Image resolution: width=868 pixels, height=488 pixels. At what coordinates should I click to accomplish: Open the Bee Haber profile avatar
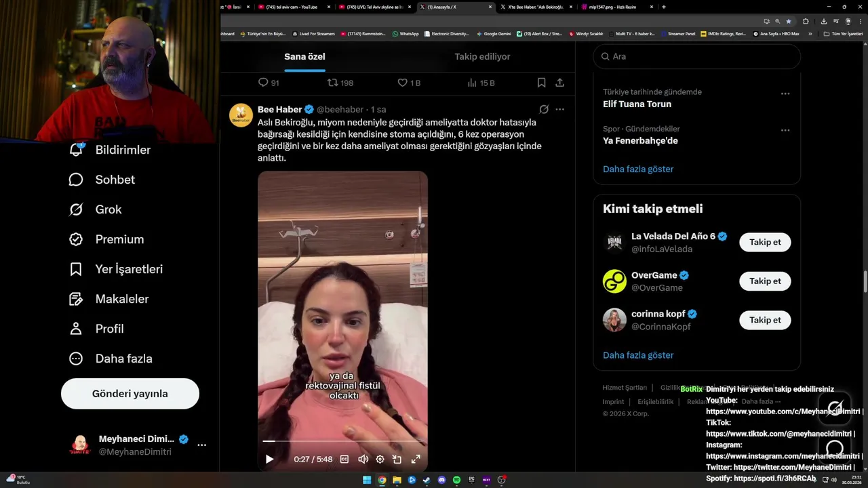(241, 115)
